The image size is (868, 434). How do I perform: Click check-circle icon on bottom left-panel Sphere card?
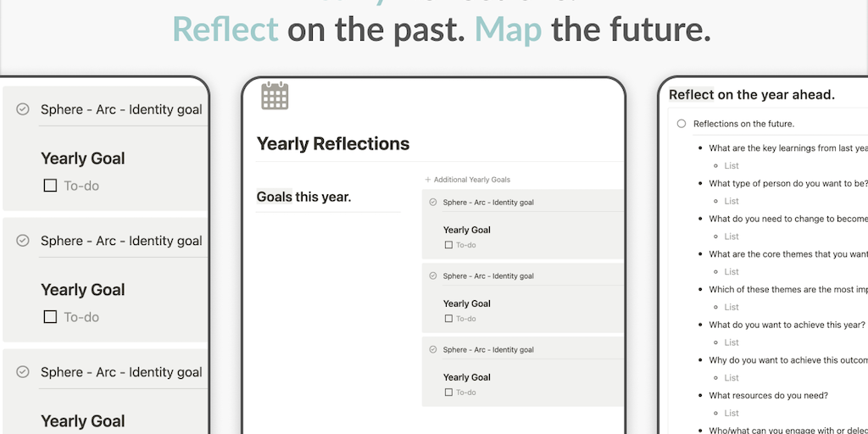click(x=24, y=372)
